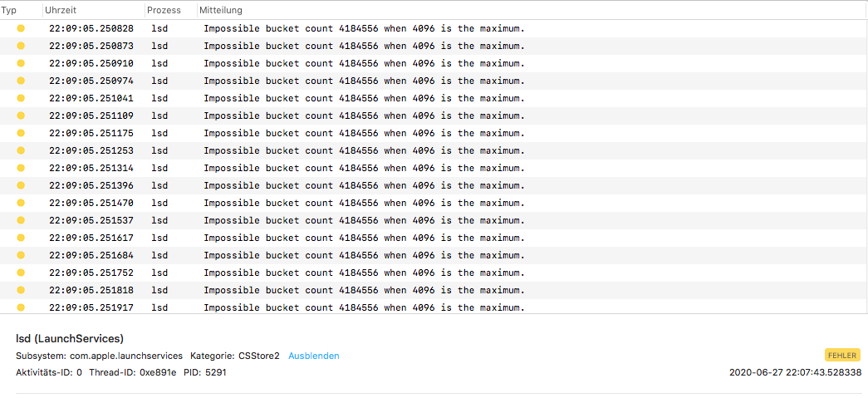Select message text in row 22:09:05.251470
The image size is (868, 398).
(x=365, y=203)
